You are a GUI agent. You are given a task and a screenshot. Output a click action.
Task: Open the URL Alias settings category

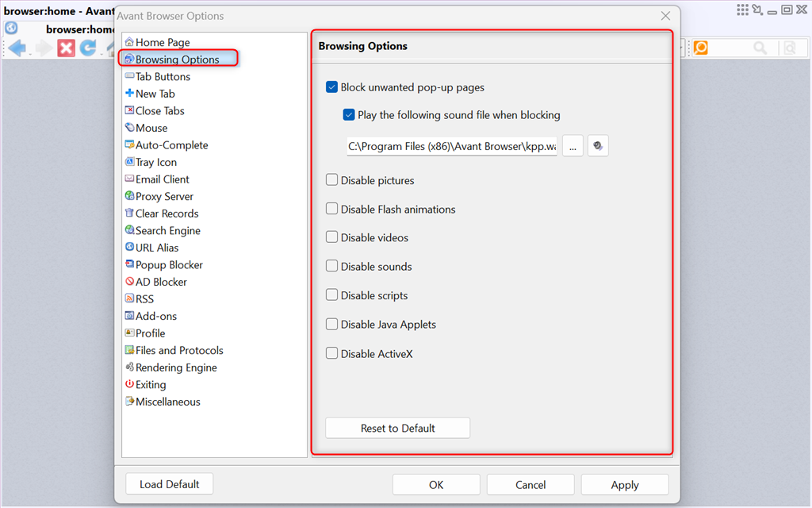pos(151,248)
